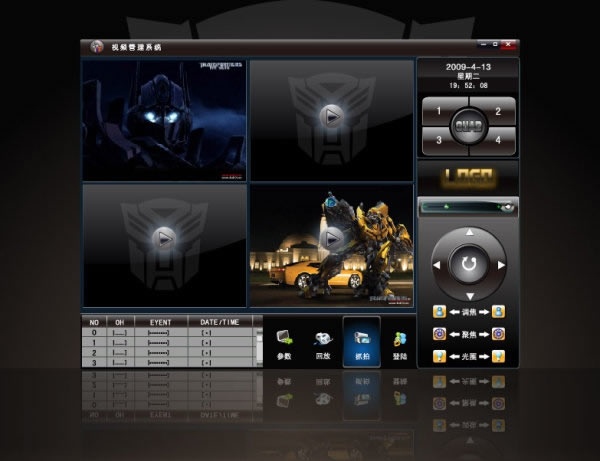The height and width of the screenshot is (461, 600).
Task: Pan camera down with the down arrow
Action: point(470,296)
